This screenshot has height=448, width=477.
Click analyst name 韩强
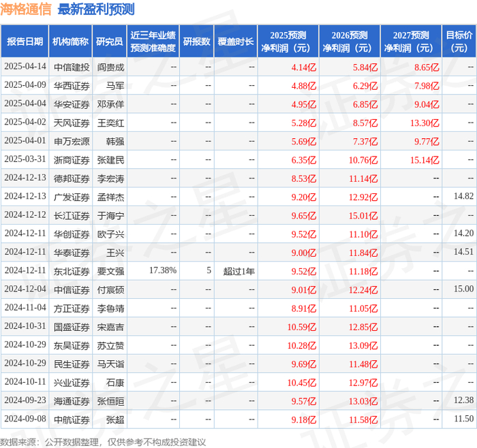pyautogui.click(x=115, y=142)
